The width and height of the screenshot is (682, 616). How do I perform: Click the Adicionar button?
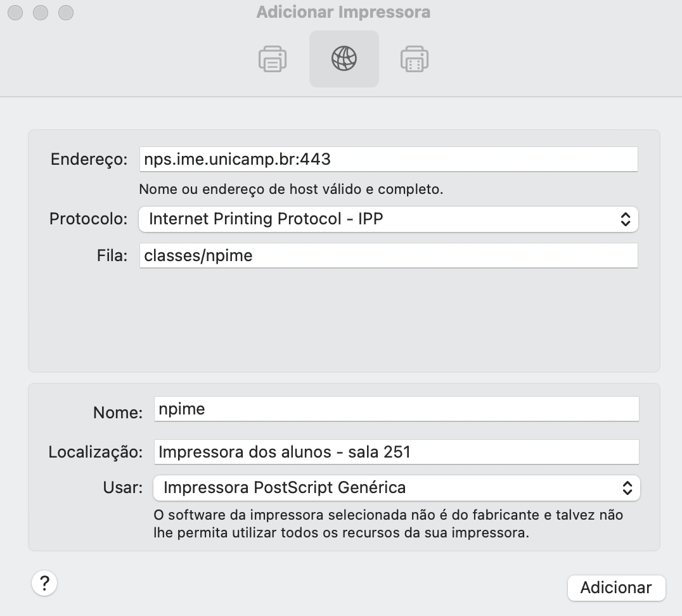tap(616, 587)
